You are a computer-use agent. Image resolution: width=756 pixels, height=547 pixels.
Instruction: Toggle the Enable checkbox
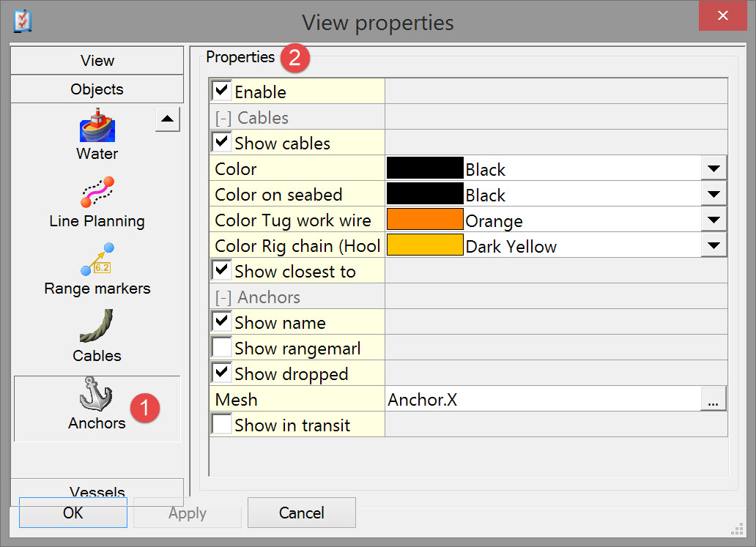point(222,92)
